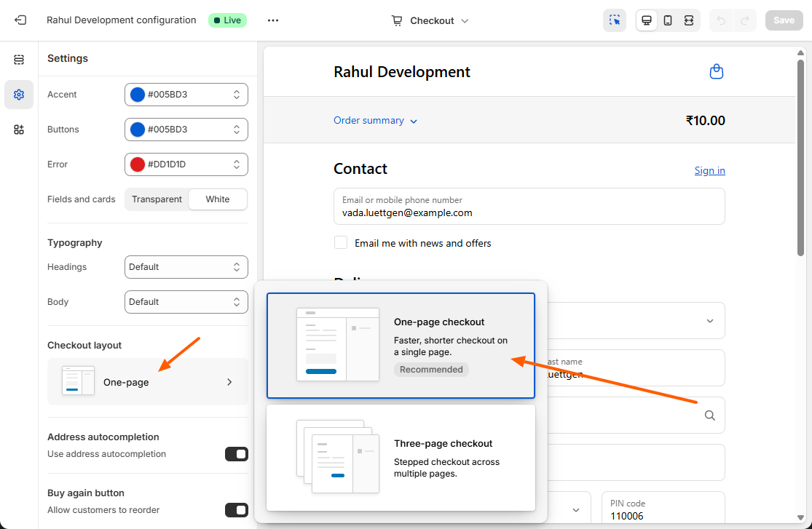This screenshot has width=812, height=529.
Task: Click the Rahul Development store title
Action: tap(402, 72)
